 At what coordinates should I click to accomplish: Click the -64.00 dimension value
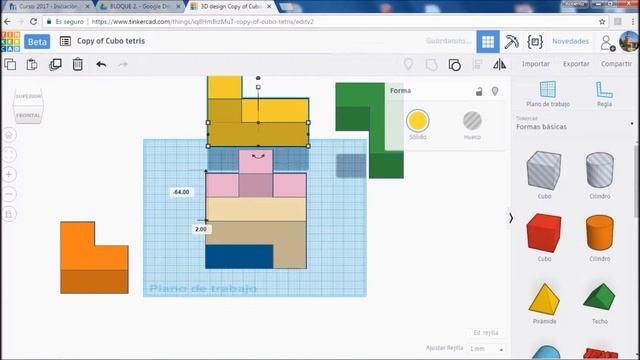click(181, 192)
